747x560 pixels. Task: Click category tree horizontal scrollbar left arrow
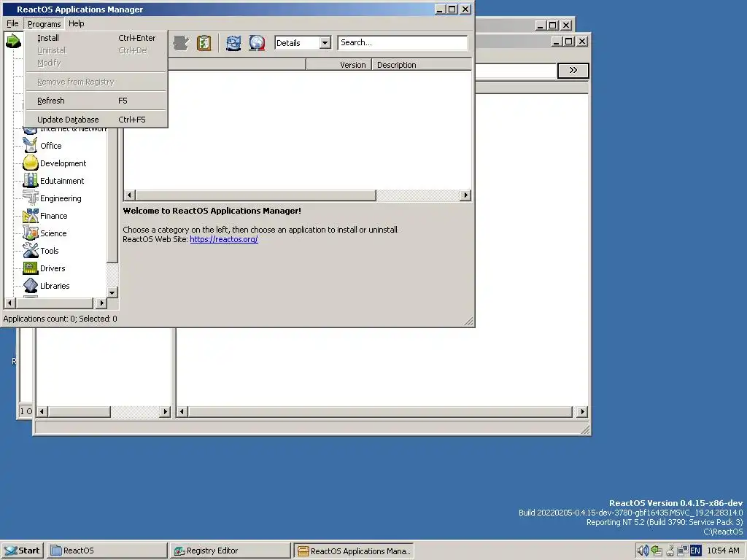[9, 303]
